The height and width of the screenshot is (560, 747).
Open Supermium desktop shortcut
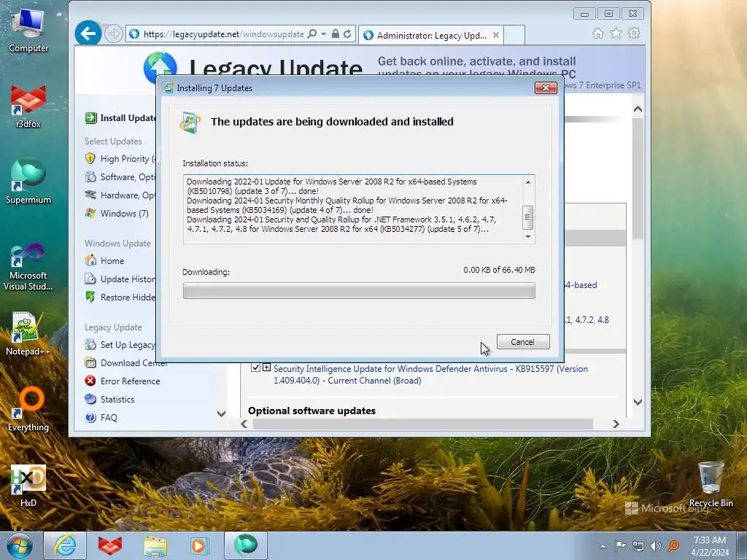point(28,182)
